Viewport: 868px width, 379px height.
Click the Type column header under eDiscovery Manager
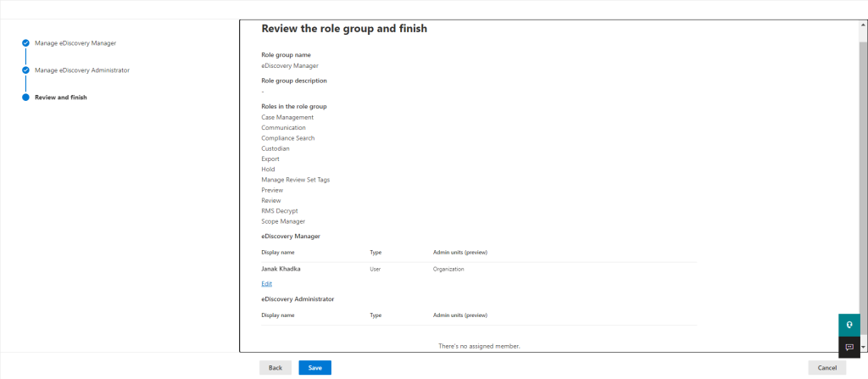376,253
